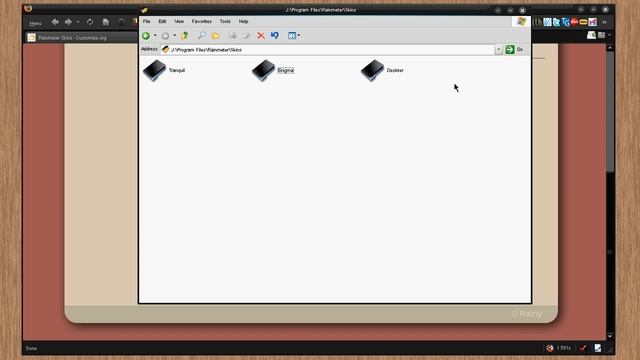Click the red checkmark status icon
This screenshot has height=360, width=640.
coord(583,348)
